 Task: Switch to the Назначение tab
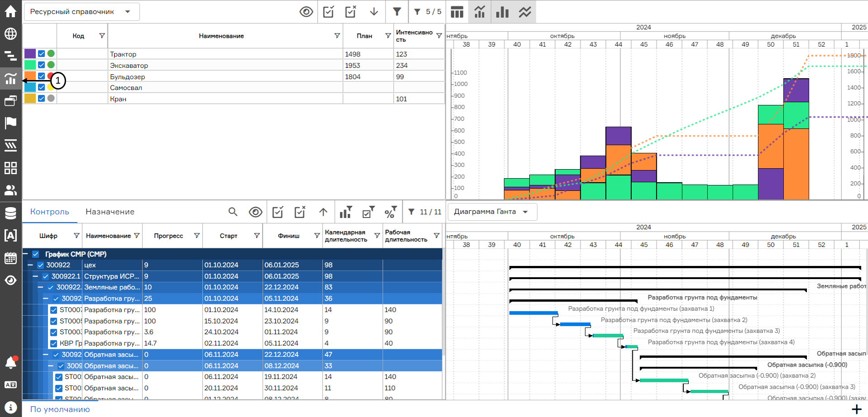110,212
